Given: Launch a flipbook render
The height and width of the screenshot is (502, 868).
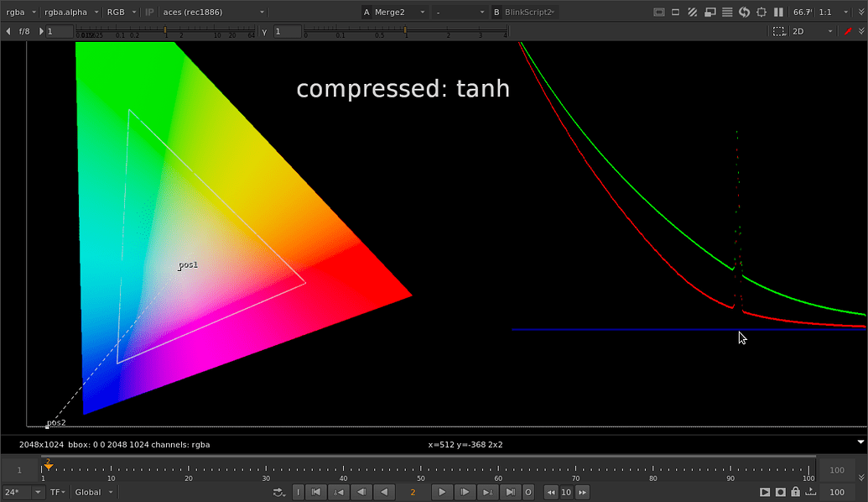Looking at the screenshot, I should [766, 492].
